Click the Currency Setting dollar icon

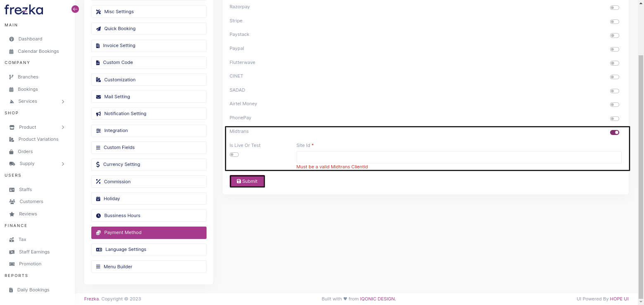98,164
